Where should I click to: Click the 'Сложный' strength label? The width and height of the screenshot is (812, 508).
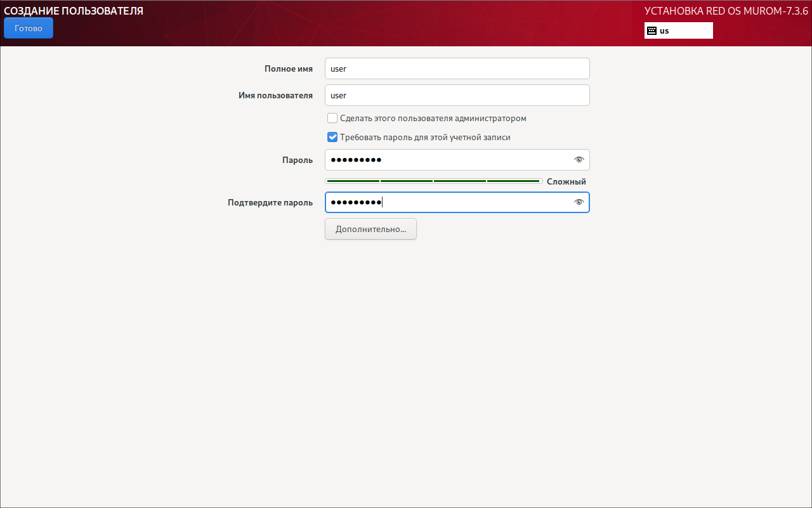[566, 181]
